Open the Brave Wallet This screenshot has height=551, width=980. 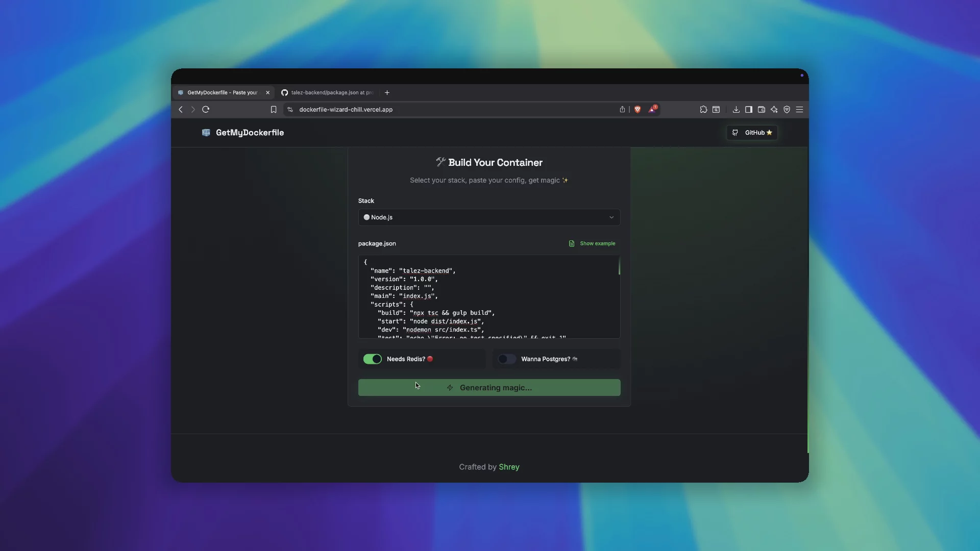click(761, 109)
